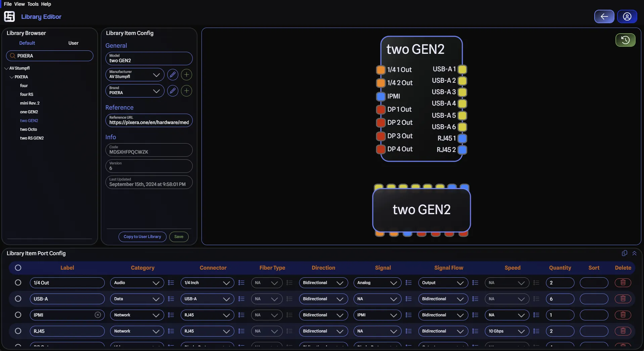644x351 pixels.
Task: Collapse the Library Item Port Config panel
Action: (634, 253)
